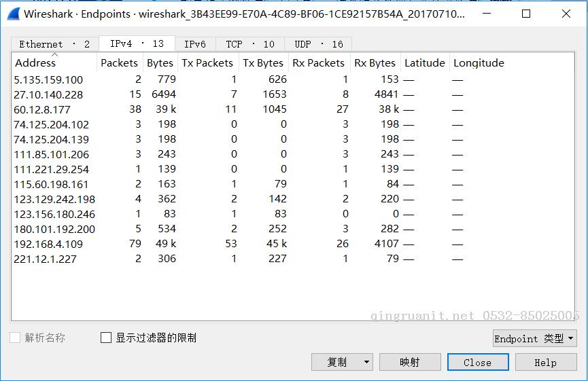Image resolution: width=588 pixels, height=381 pixels.
Task: Expand the 复制 button dropdown arrow
Action: (366, 362)
